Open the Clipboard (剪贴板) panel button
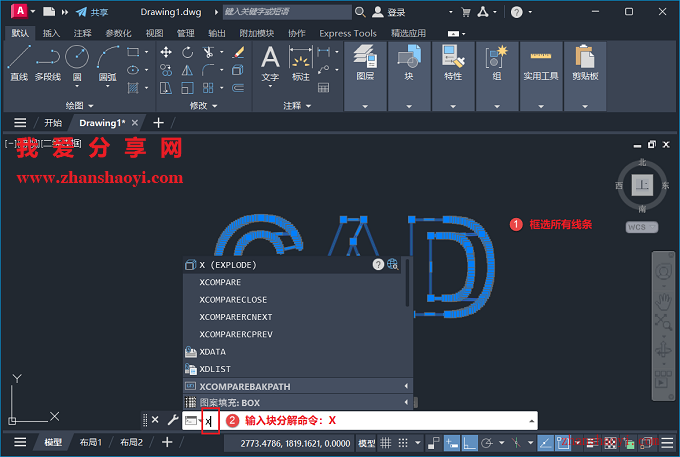 [585, 76]
